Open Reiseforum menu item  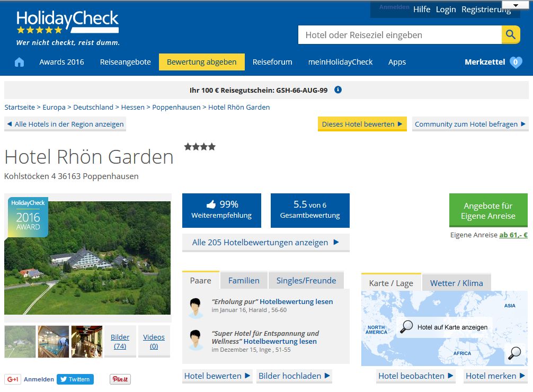tap(272, 62)
